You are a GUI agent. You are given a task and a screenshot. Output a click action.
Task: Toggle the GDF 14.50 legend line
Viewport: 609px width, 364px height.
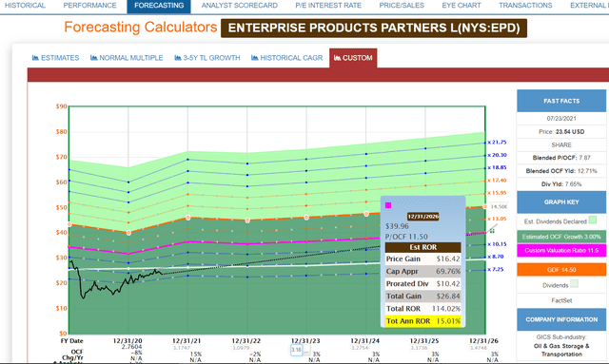tap(561, 270)
